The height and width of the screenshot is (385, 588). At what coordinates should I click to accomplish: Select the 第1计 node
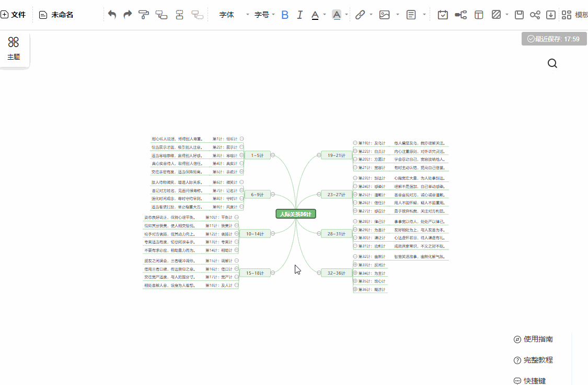point(225,139)
